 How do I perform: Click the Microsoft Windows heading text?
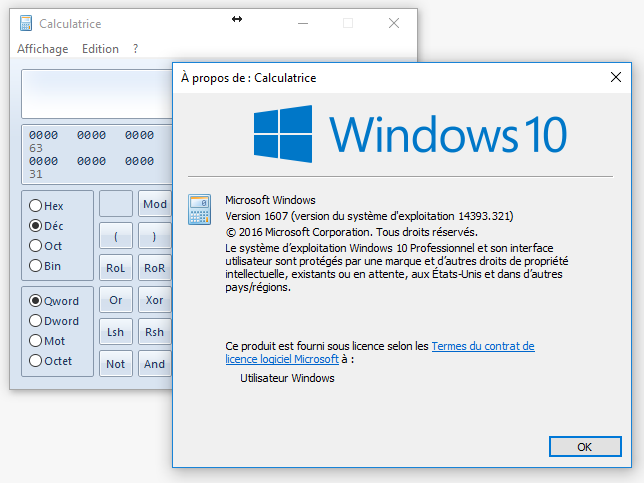point(270,200)
